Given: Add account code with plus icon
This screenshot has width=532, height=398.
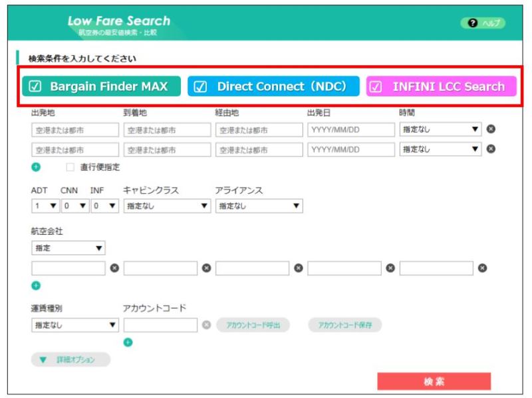Looking at the screenshot, I should tap(128, 342).
